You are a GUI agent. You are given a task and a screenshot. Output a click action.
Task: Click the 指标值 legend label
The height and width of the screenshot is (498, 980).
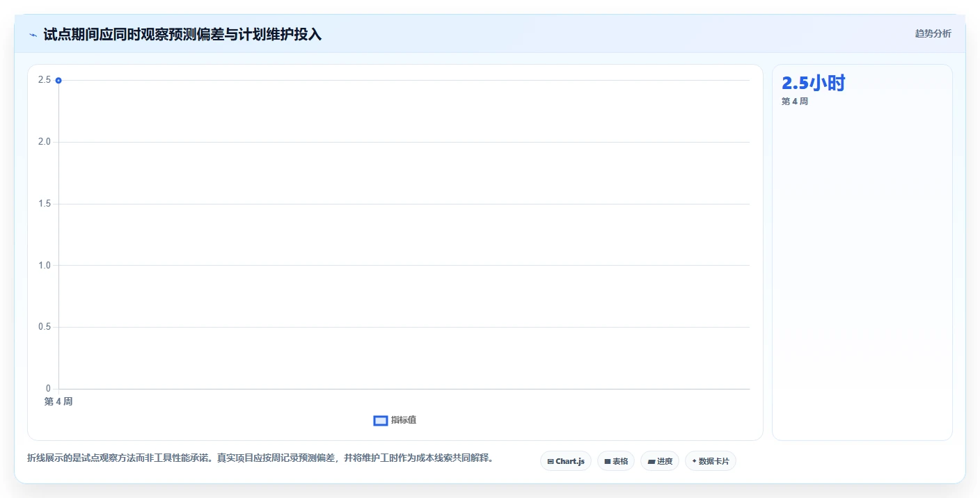pyautogui.click(x=404, y=420)
